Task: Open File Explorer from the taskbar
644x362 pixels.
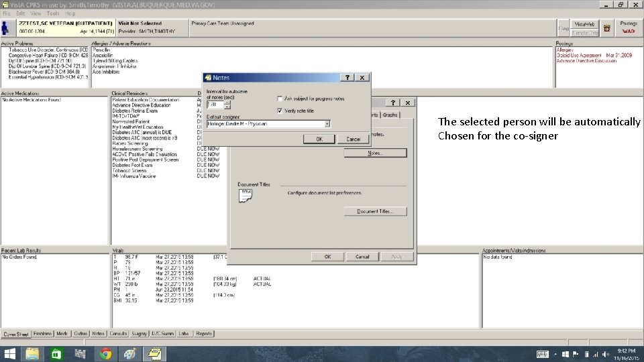Action: [32, 354]
